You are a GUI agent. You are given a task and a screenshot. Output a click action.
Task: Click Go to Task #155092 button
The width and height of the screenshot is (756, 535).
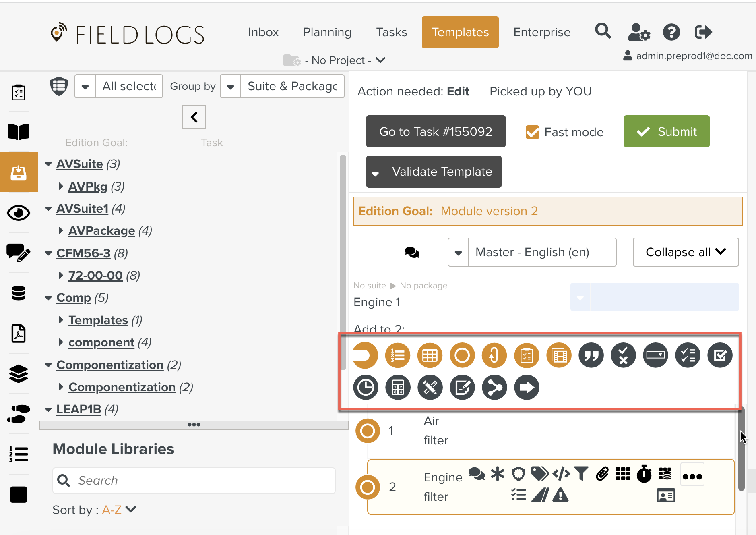(436, 132)
